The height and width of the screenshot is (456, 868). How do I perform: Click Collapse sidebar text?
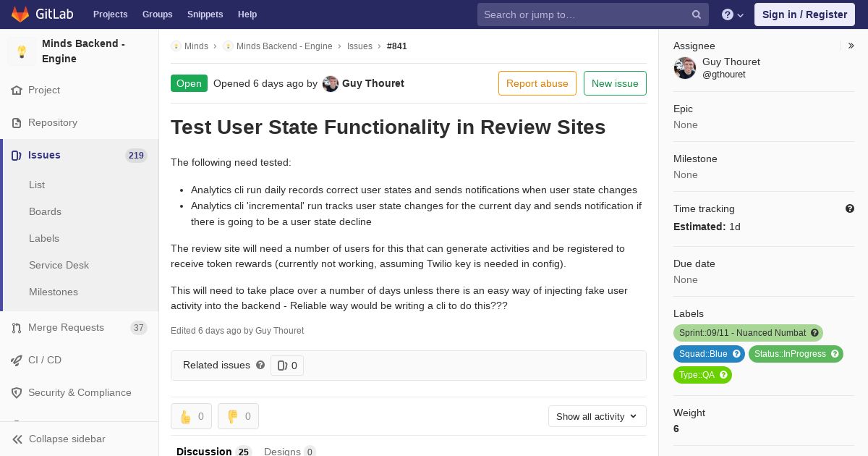click(x=67, y=439)
